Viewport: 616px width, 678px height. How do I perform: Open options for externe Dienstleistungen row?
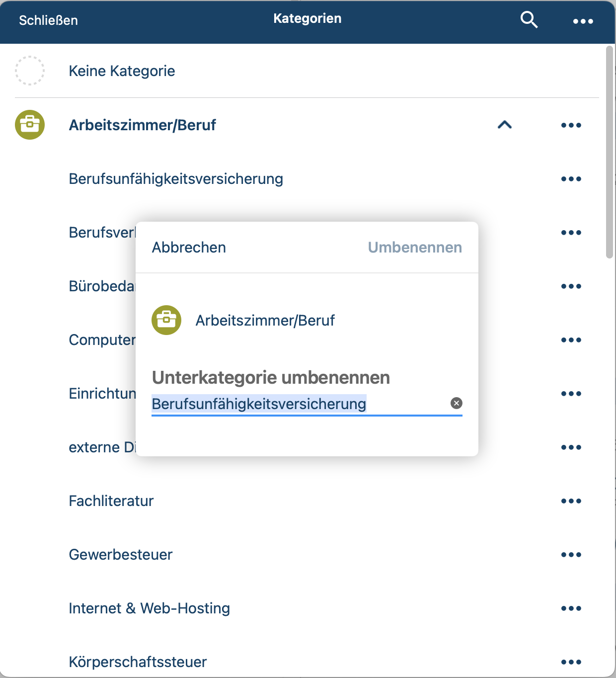(571, 447)
